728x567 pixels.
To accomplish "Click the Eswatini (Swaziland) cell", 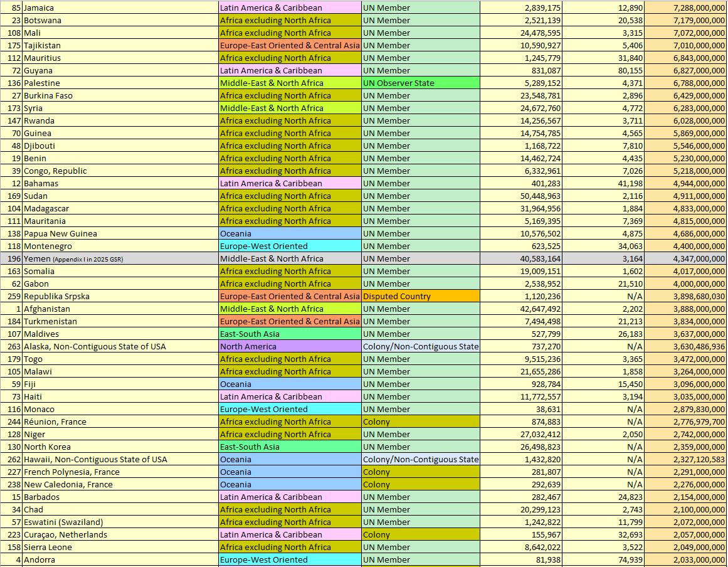I will tap(120, 522).
